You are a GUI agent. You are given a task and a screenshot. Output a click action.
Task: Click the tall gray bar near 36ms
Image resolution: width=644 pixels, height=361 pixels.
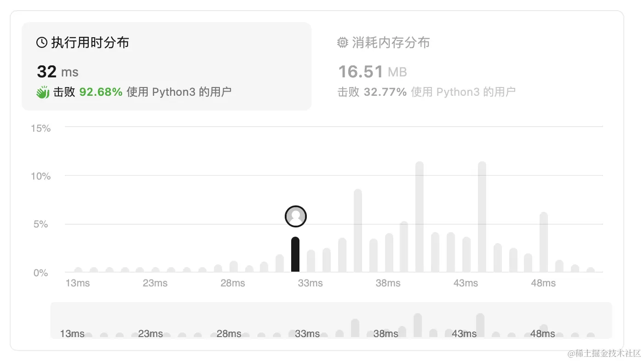pos(358,231)
